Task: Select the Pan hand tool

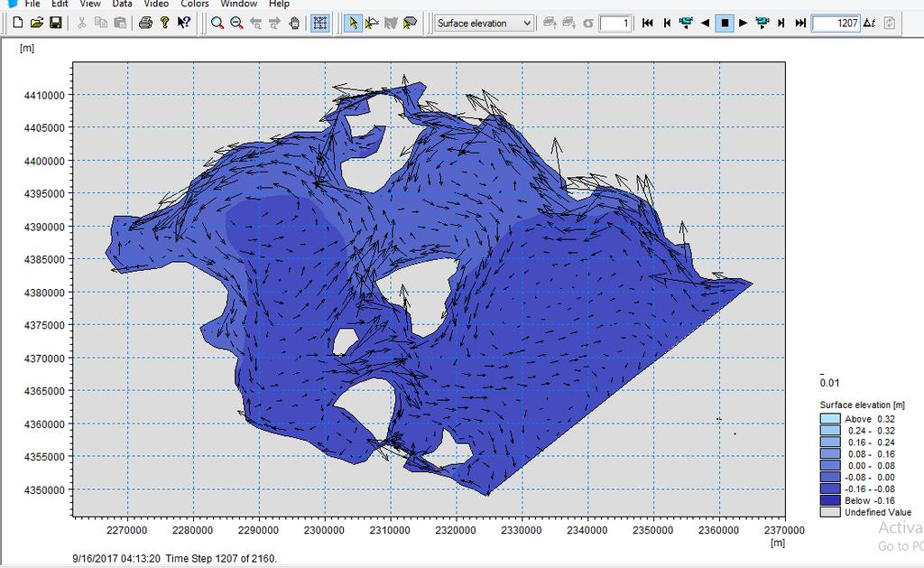Action: [294, 23]
